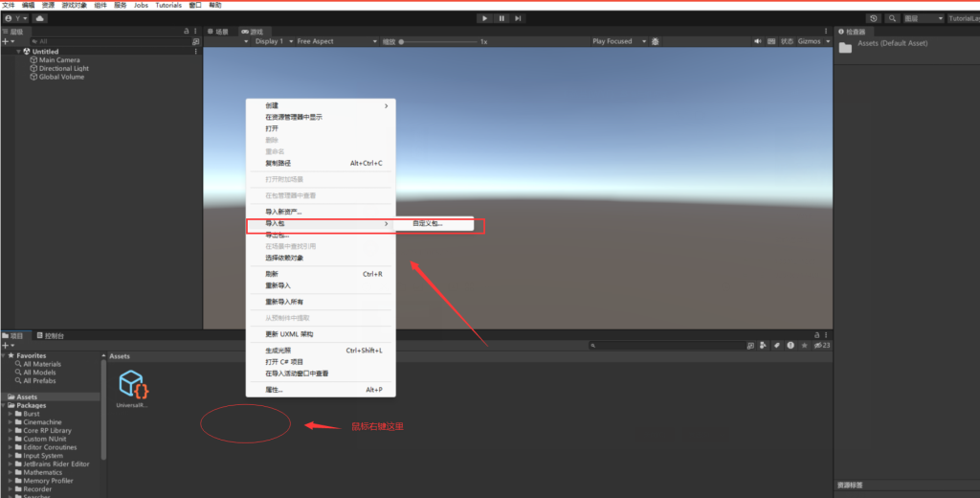Toggle the bug icon beside Play Focused
980x498 pixels.
point(657,41)
